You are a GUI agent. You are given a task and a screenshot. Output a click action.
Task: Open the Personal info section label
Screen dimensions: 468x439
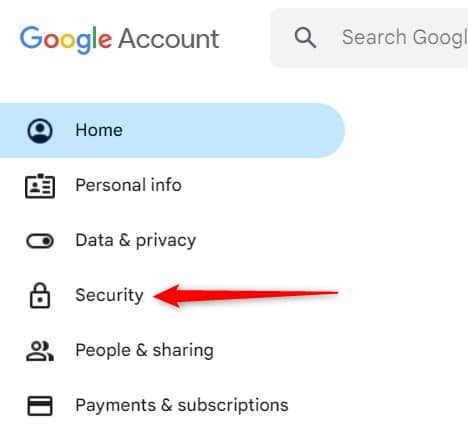[128, 185]
